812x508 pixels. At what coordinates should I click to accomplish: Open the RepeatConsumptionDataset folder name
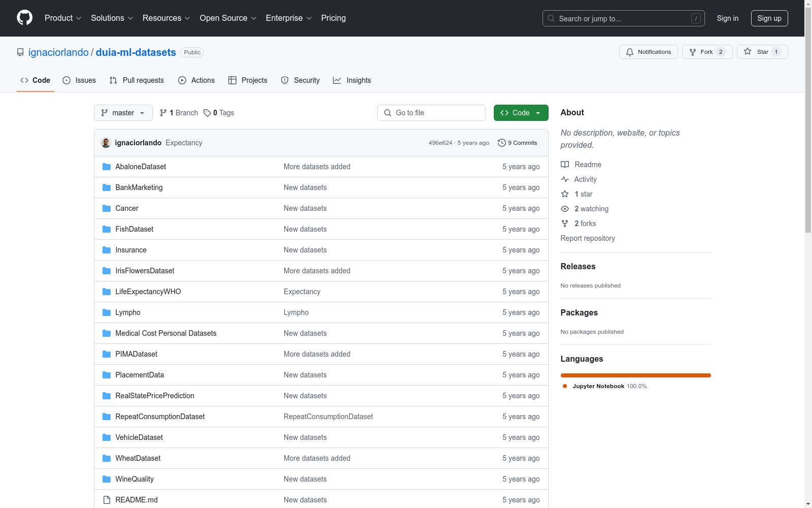(x=160, y=417)
